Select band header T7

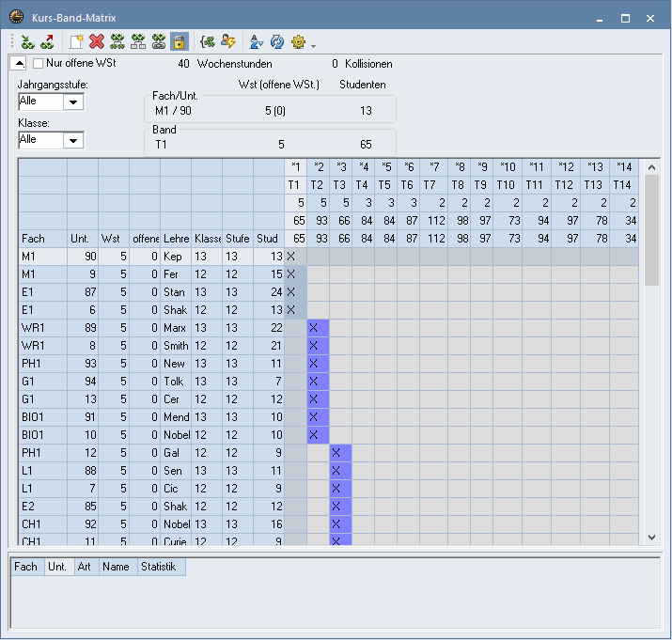coord(433,185)
